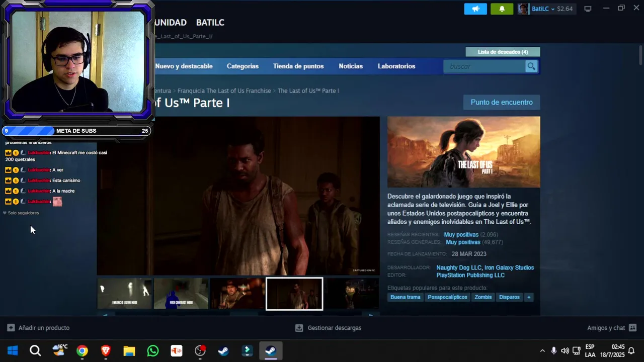Click the downloads tray icon in bottom bar
The image size is (644, 362).
[299, 328]
